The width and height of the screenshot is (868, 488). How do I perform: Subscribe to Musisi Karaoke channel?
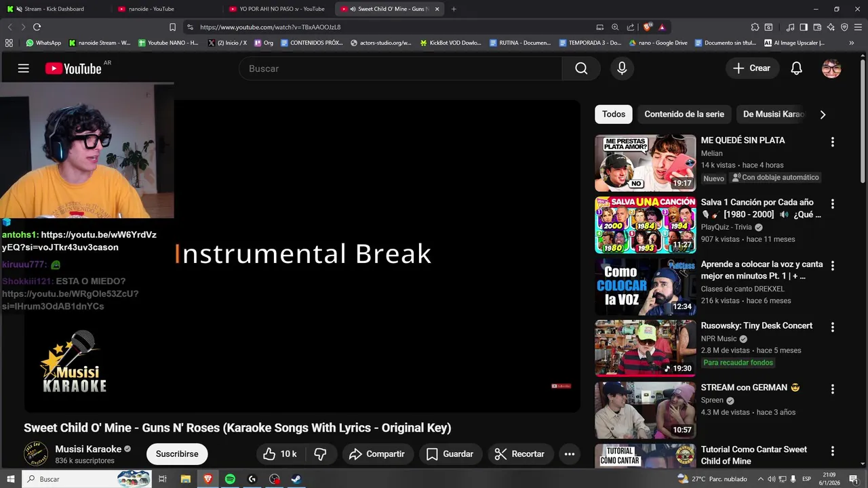177,454
